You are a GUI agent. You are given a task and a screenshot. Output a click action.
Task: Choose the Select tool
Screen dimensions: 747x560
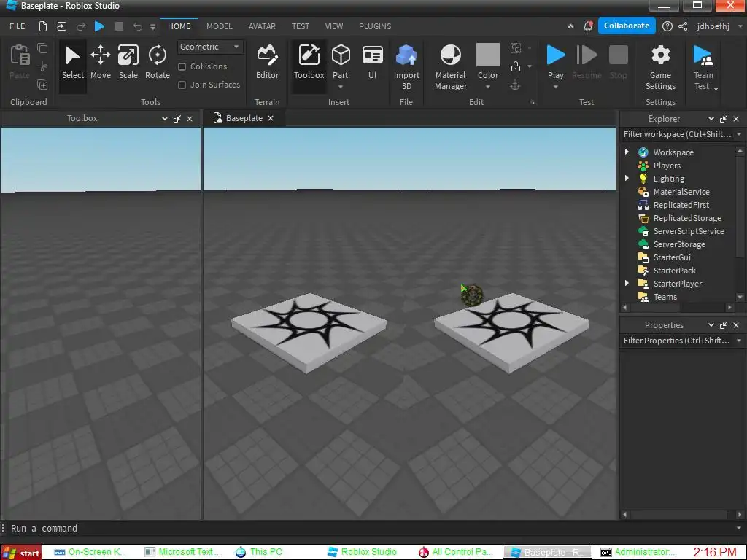click(x=72, y=63)
